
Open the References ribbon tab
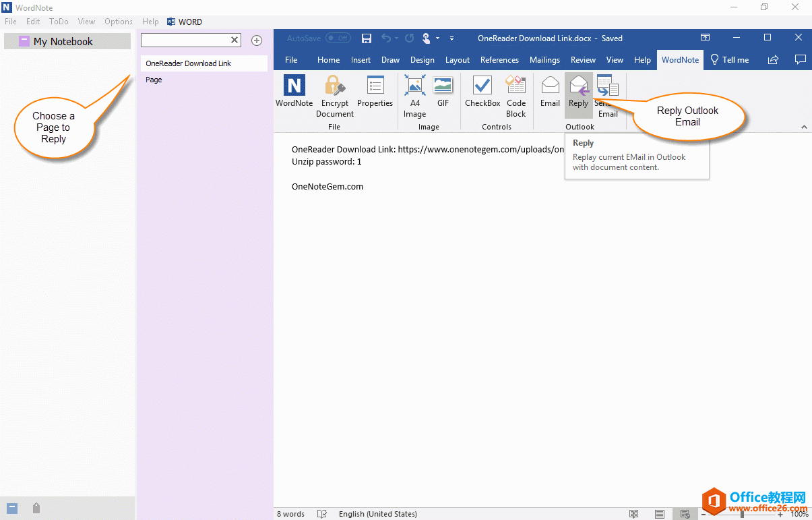coord(499,60)
